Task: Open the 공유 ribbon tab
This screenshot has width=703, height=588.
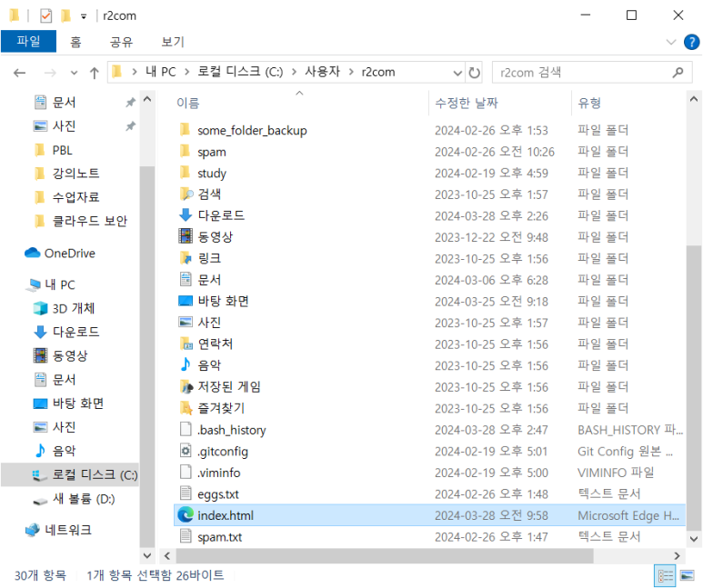Action: 122,42
